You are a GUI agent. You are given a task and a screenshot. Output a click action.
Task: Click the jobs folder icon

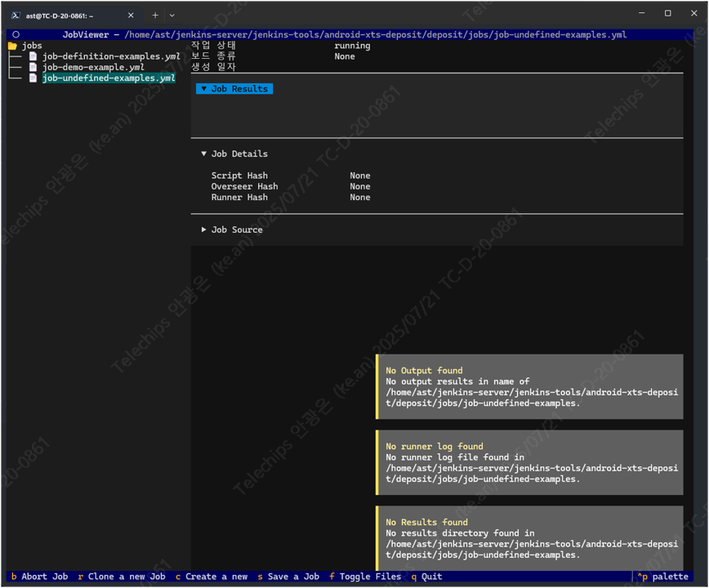[x=12, y=46]
